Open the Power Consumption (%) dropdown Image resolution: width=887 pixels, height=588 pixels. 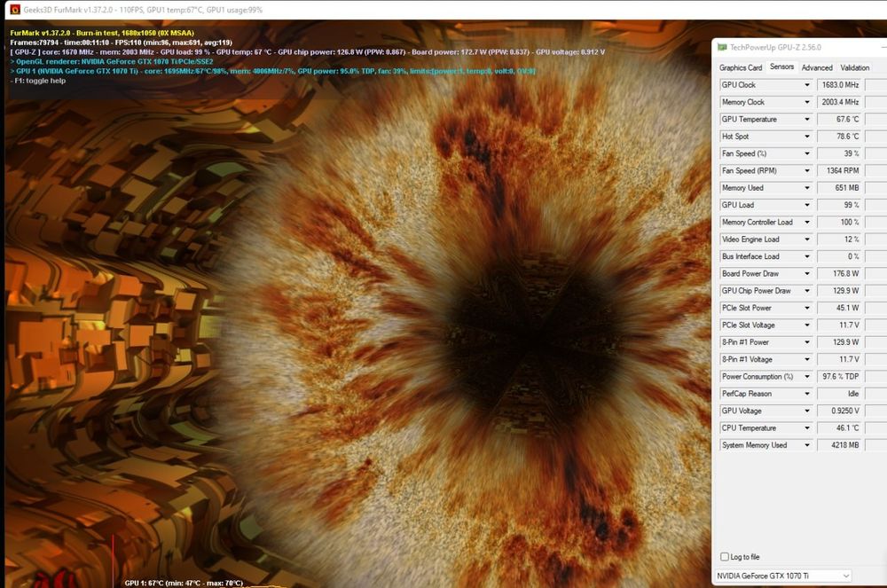click(x=807, y=377)
